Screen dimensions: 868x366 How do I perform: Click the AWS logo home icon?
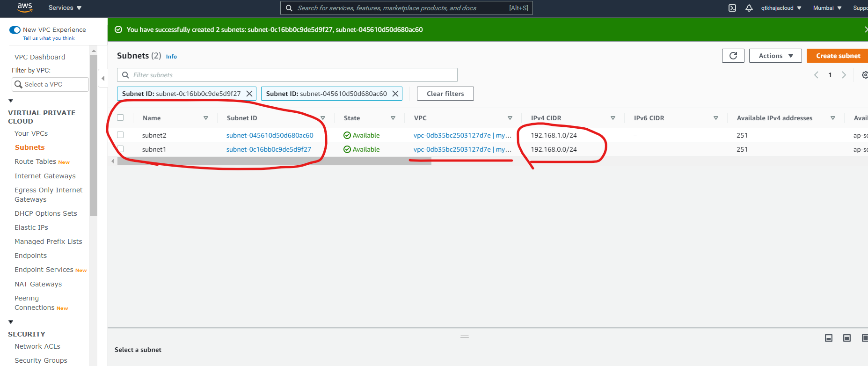(x=24, y=7)
